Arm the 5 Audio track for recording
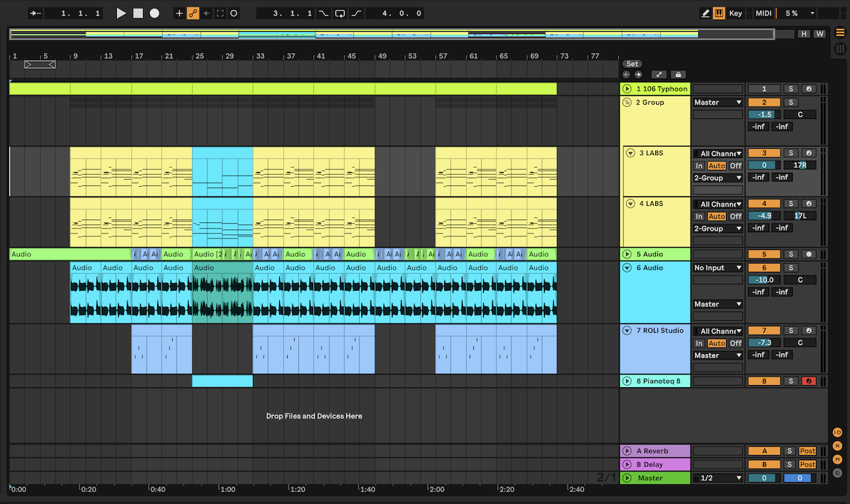The height and width of the screenshot is (504, 850). pos(808,254)
